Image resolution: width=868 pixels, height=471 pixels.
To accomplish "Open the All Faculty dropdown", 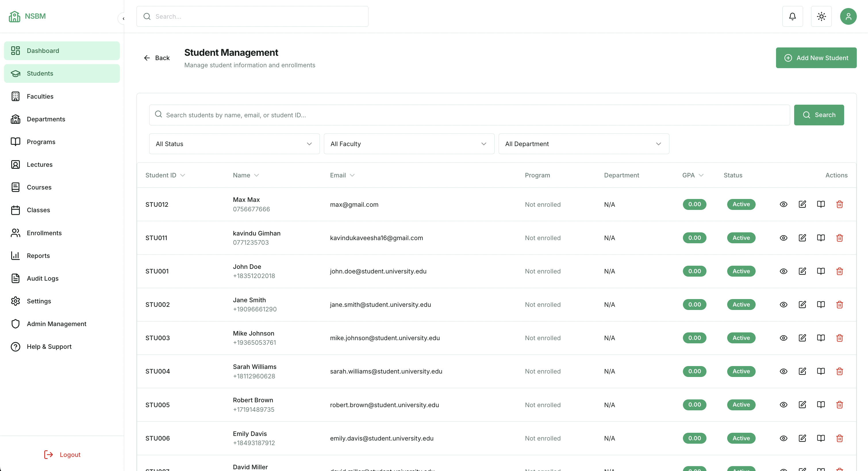I will tap(409, 144).
